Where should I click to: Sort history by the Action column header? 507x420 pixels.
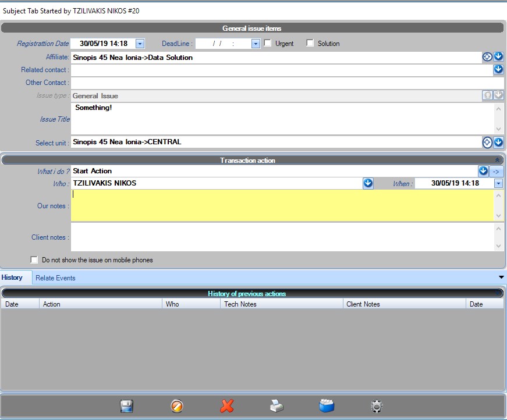(100, 304)
